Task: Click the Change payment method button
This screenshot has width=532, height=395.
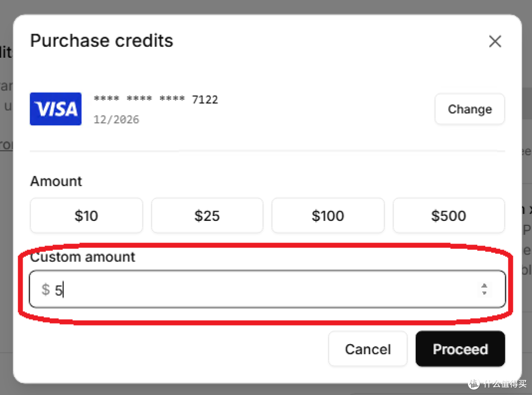Action: tap(469, 109)
